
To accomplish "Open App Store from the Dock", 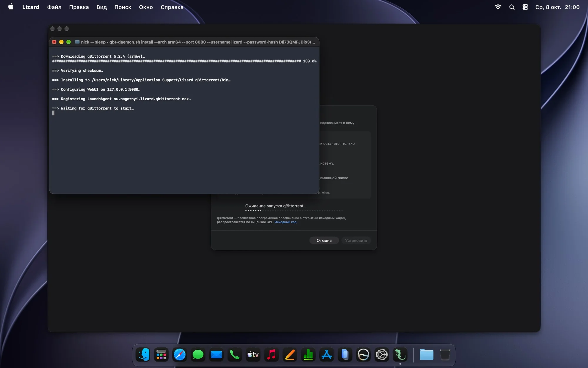I will [327, 354].
